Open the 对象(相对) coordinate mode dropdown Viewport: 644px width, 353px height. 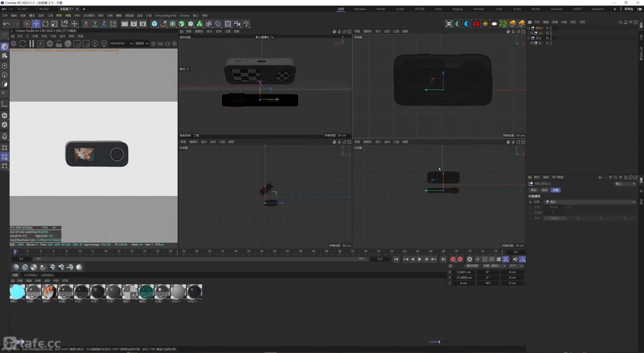[494, 266]
